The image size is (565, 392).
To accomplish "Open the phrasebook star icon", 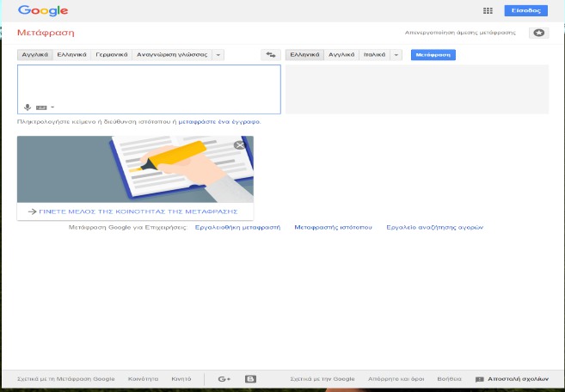I will pos(538,33).
